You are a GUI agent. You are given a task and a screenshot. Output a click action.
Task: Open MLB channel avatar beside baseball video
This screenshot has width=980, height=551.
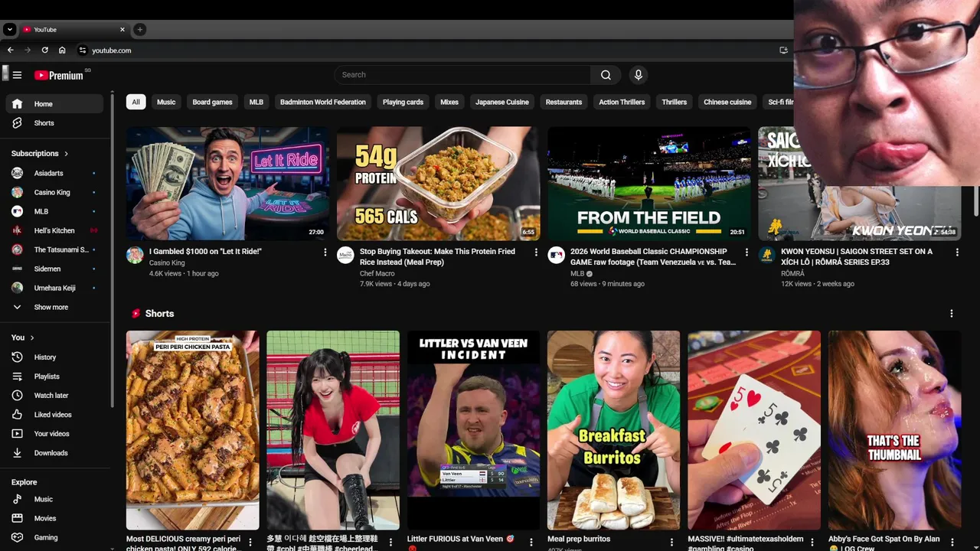click(x=556, y=255)
